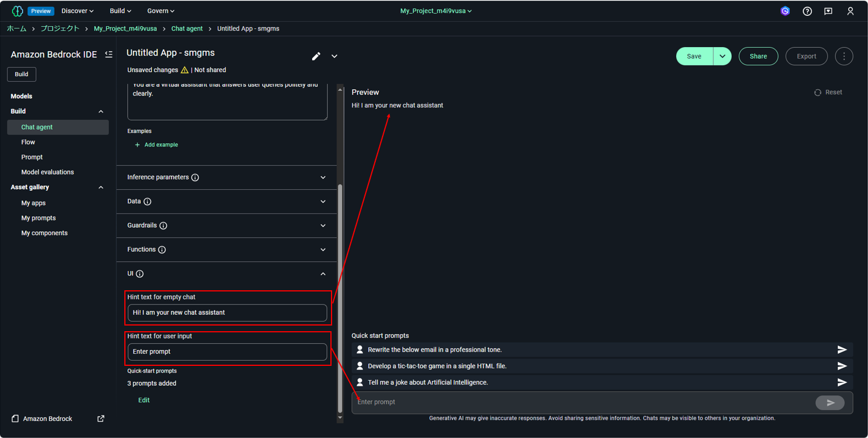Screen dimensions: 868x438
Task: Click the send button in prompt box
Action: coord(830,403)
